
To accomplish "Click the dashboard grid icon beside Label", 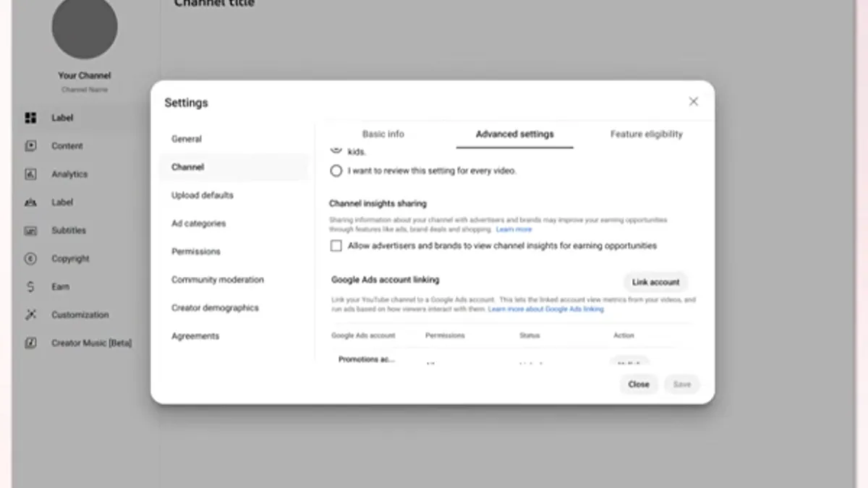I will click(30, 118).
